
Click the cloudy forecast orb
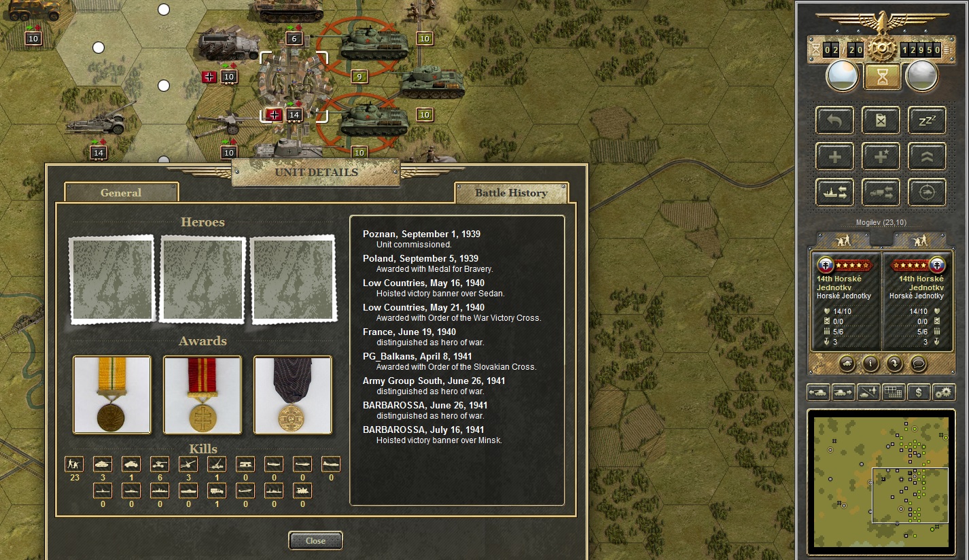pyautogui.click(x=922, y=76)
